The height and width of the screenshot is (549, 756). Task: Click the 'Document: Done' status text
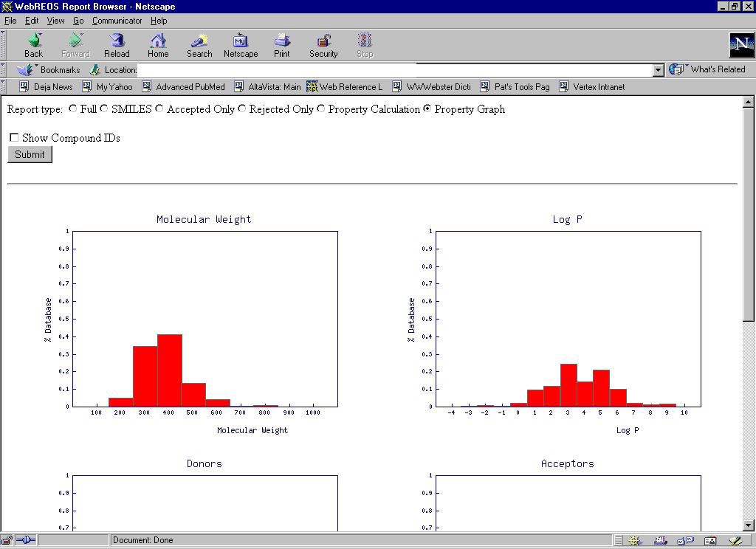(x=142, y=540)
